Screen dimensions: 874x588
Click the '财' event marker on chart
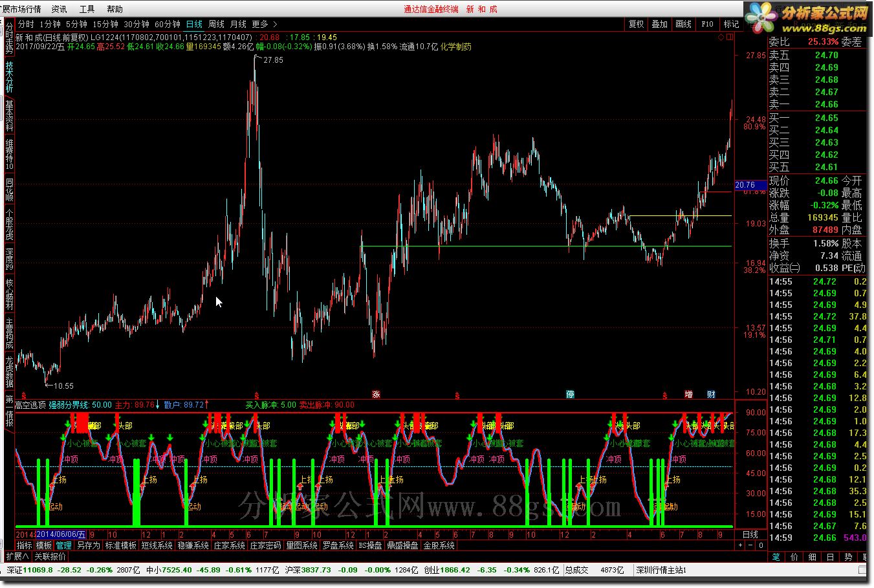(x=711, y=394)
